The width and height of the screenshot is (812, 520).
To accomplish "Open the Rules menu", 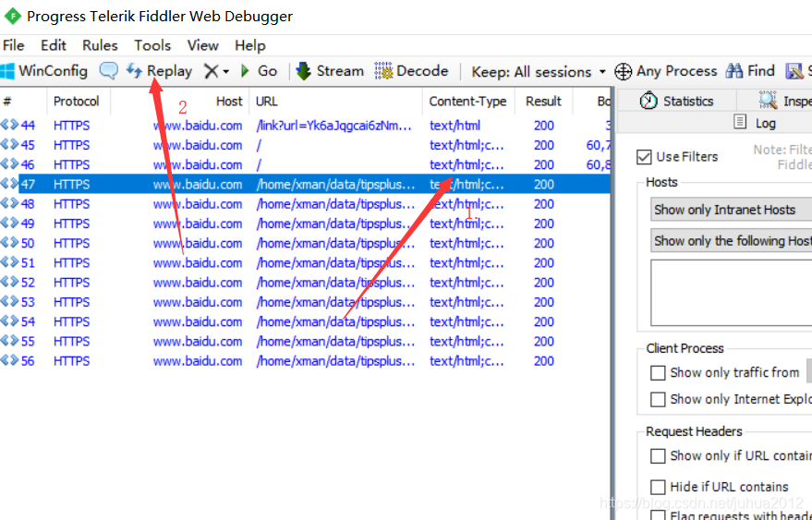I will [100, 45].
